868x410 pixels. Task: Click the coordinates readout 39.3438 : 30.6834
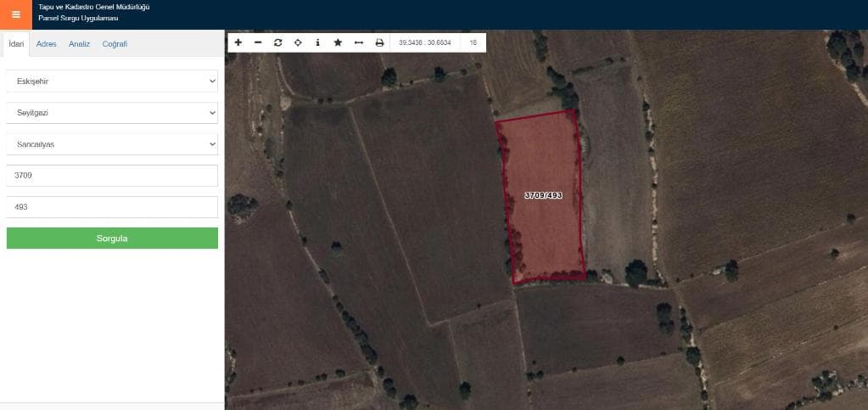424,42
